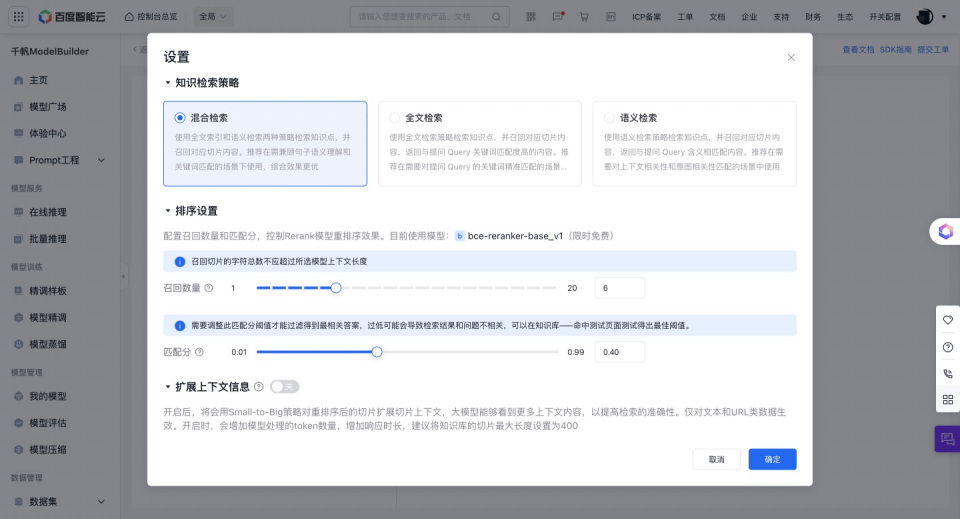Screen dimensions: 960x519
Task: Click the heart favorite icon on right edge
Action: point(948,320)
